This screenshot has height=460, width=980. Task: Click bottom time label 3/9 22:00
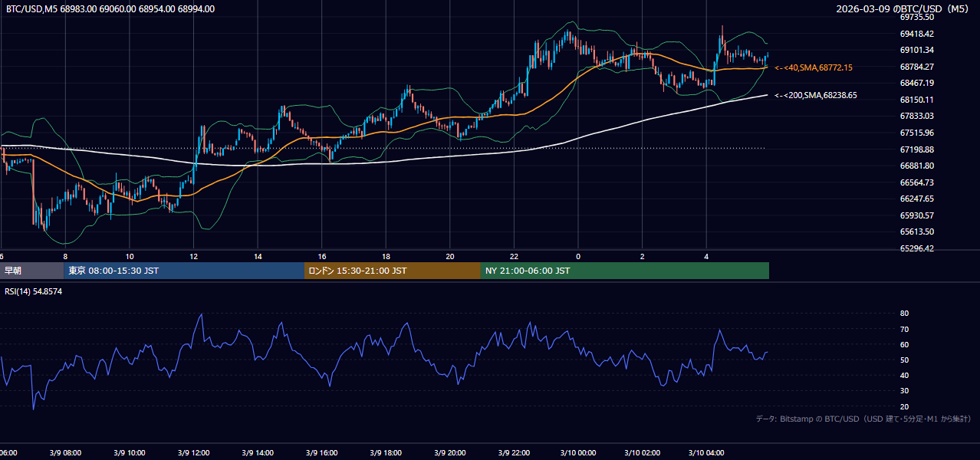514,453
